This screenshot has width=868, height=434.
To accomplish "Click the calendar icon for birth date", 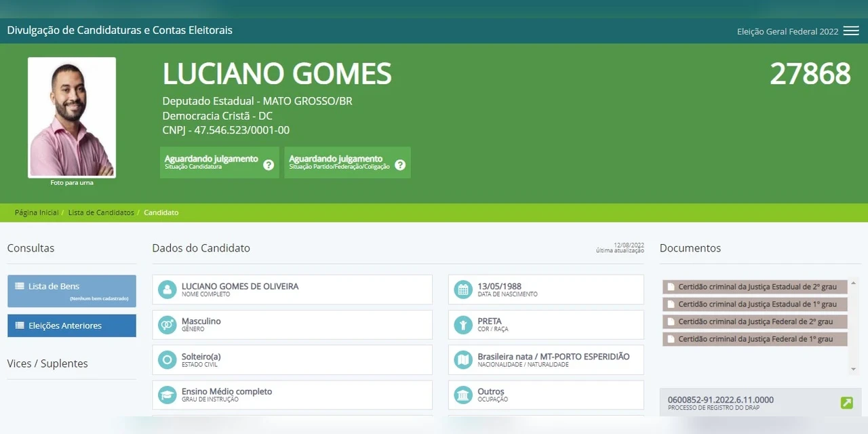I will 463,290.
